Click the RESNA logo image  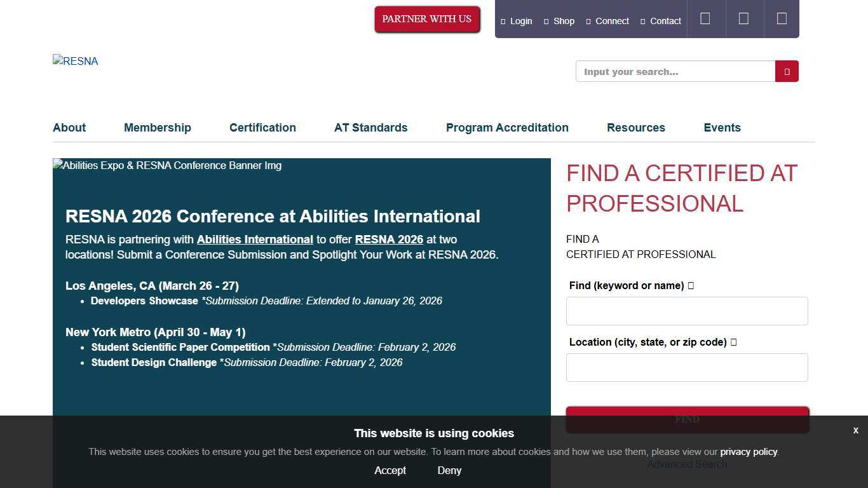coord(76,62)
